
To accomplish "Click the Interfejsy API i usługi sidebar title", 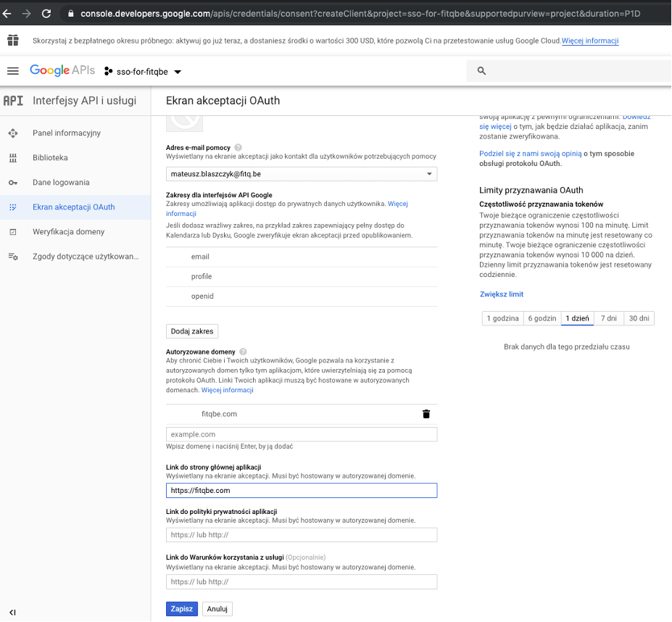I will click(x=84, y=101).
